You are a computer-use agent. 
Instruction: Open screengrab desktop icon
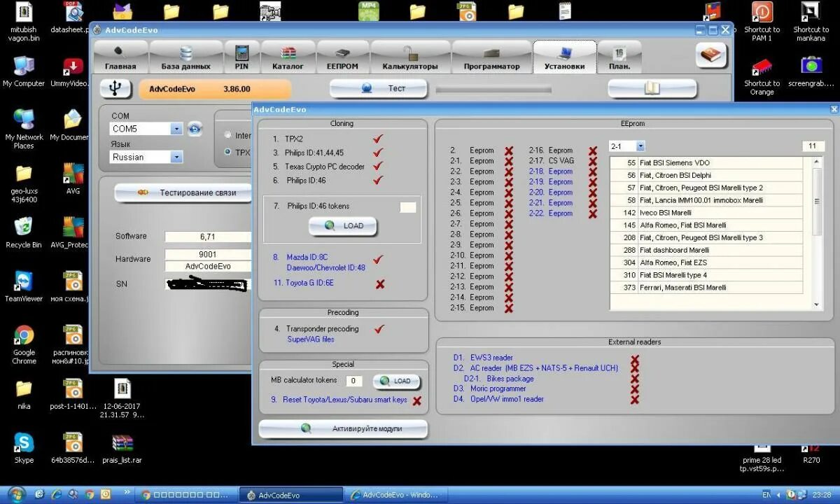(811, 71)
